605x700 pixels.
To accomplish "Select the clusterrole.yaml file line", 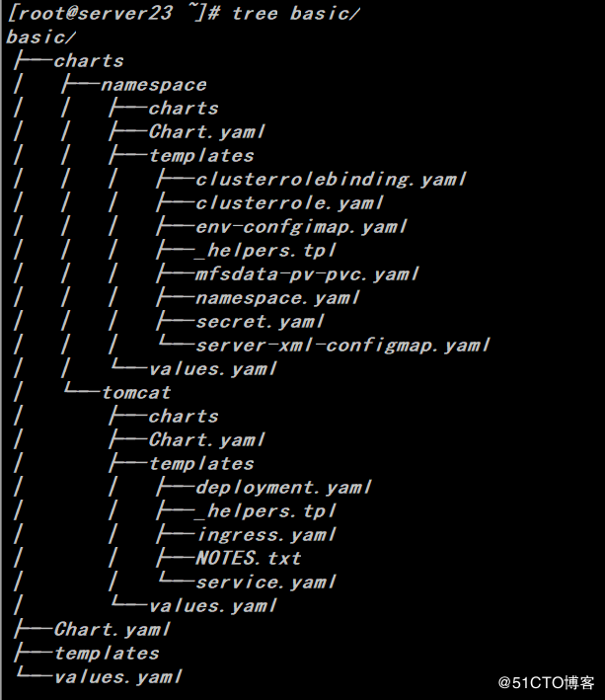I will point(289,203).
